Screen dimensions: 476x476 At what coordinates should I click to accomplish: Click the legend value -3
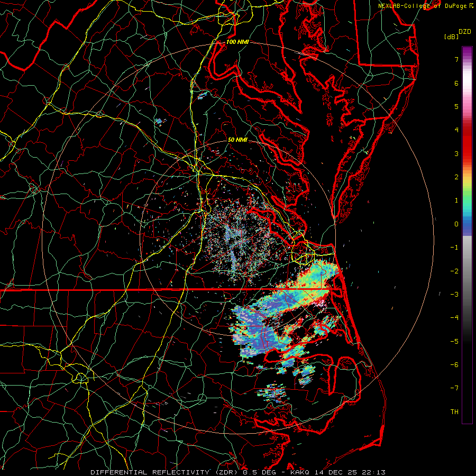click(x=454, y=295)
